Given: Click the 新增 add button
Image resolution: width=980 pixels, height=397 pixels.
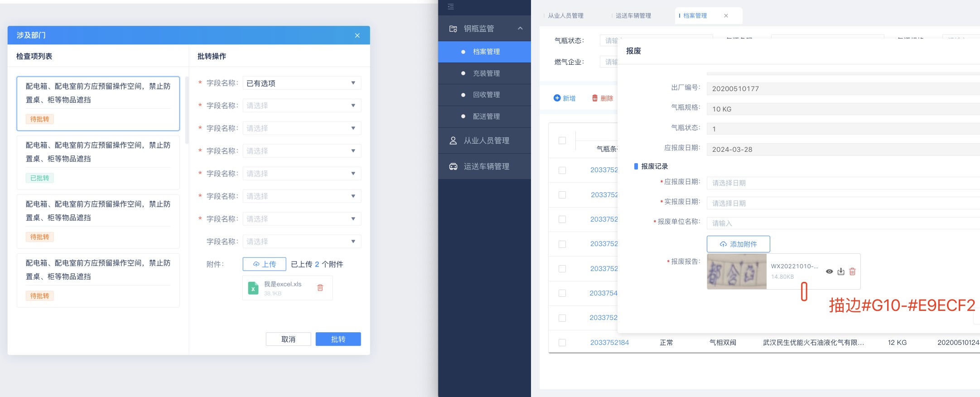Looking at the screenshot, I should click(x=565, y=98).
